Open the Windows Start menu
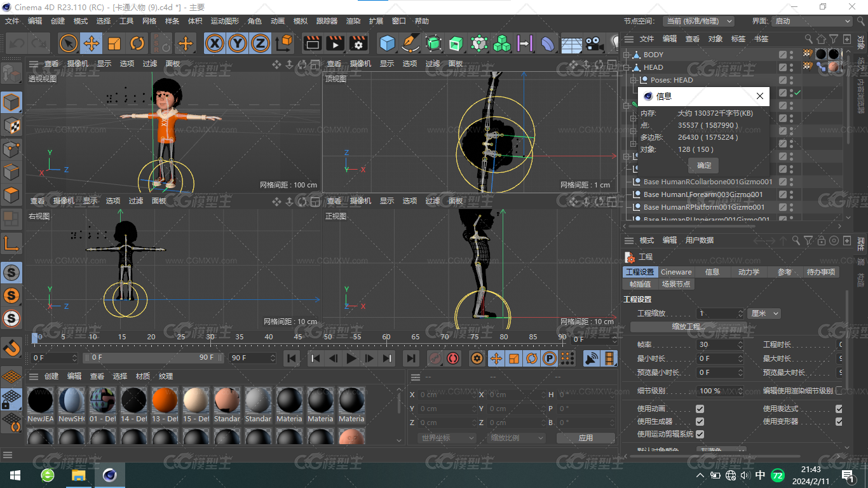Screen dimensions: 868x488 [15, 475]
